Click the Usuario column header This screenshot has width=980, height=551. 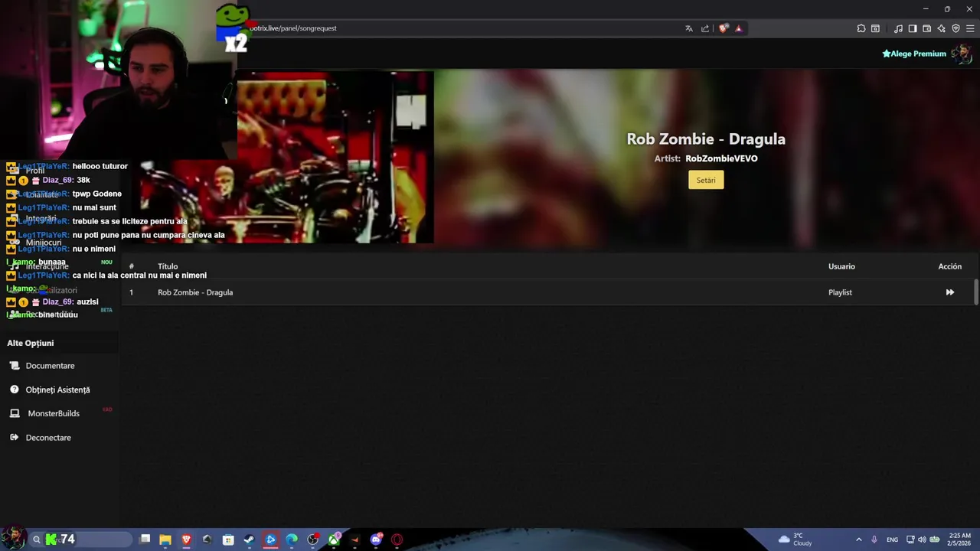click(x=841, y=266)
